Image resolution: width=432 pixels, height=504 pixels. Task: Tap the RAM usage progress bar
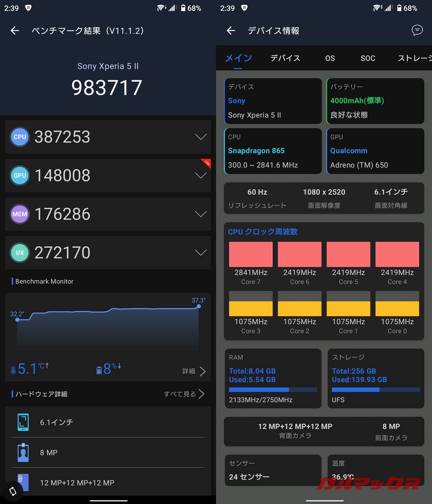click(x=273, y=390)
